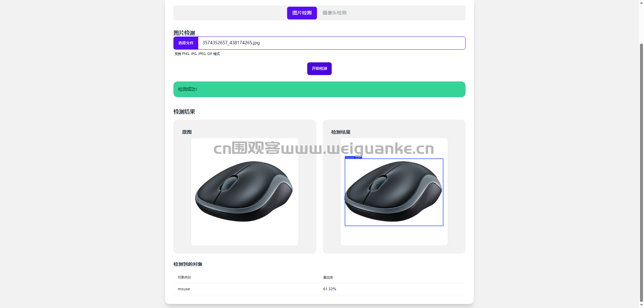
Task: Click the 置信度 column header
Action: [x=328, y=278]
